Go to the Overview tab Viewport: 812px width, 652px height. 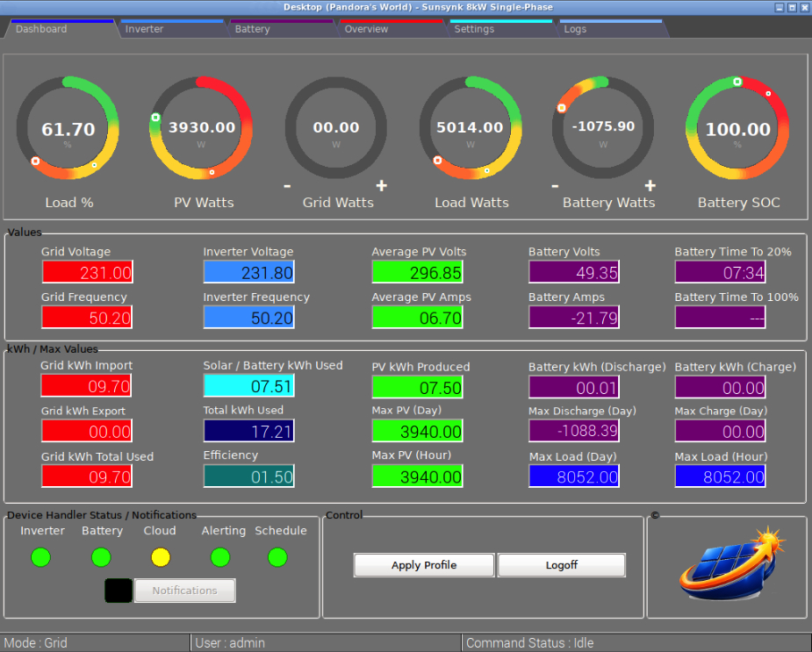[x=392, y=28]
